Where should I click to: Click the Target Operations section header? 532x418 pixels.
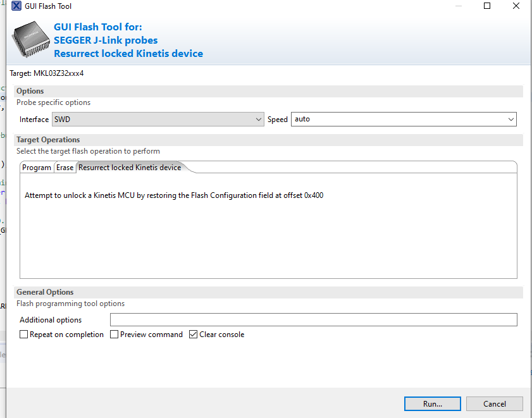(48, 140)
